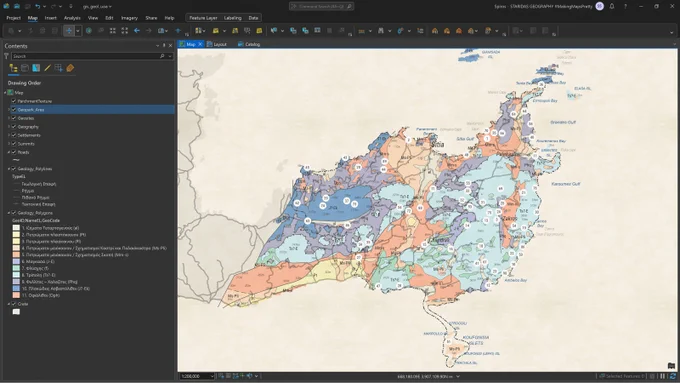Open the notifications bell

[x=612, y=7]
